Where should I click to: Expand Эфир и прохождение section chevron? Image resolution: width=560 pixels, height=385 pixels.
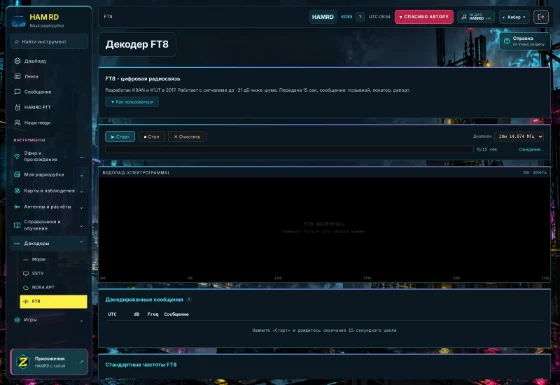tap(81, 158)
